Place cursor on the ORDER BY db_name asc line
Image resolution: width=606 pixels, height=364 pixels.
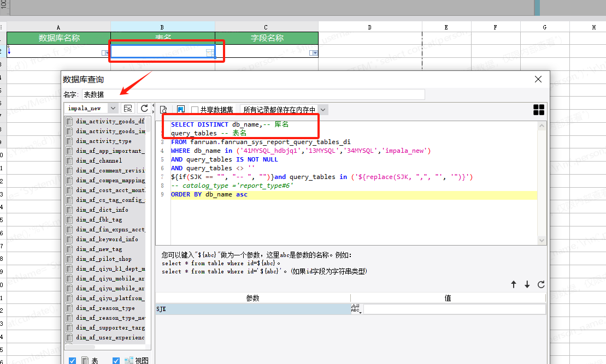pos(209,194)
